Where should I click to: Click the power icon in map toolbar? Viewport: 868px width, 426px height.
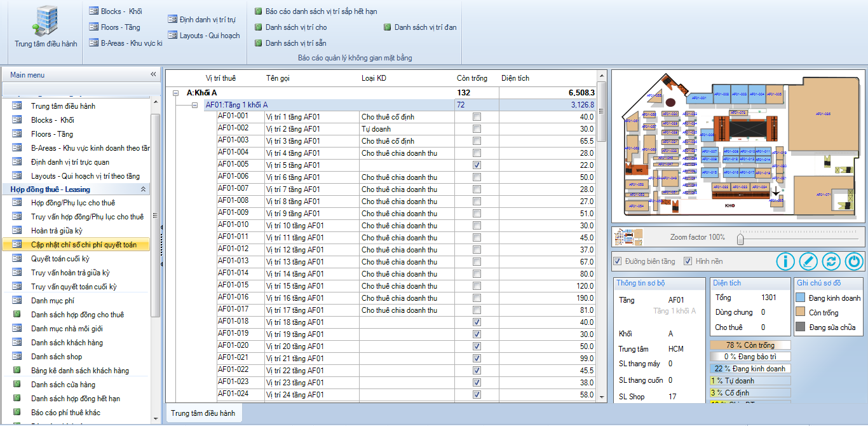(854, 261)
